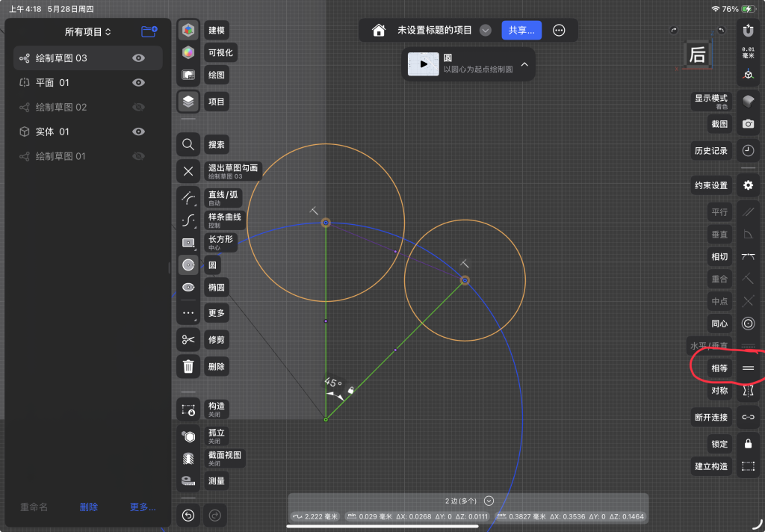The image size is (765, 532).
Task: Play the 圆 tutorial video thumbnail
Action: click(x=423, y=64)
